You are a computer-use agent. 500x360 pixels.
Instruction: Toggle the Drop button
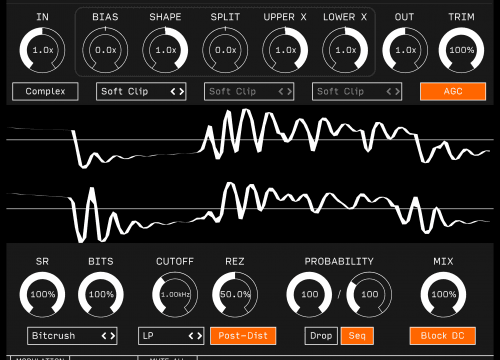coord(321,336)
